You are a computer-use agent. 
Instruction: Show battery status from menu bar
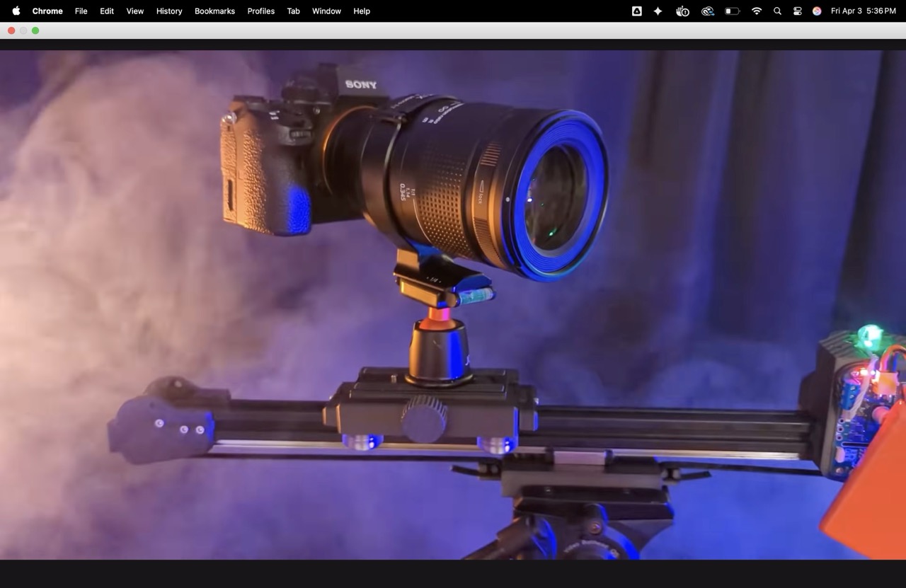click(x=733, y=11)
